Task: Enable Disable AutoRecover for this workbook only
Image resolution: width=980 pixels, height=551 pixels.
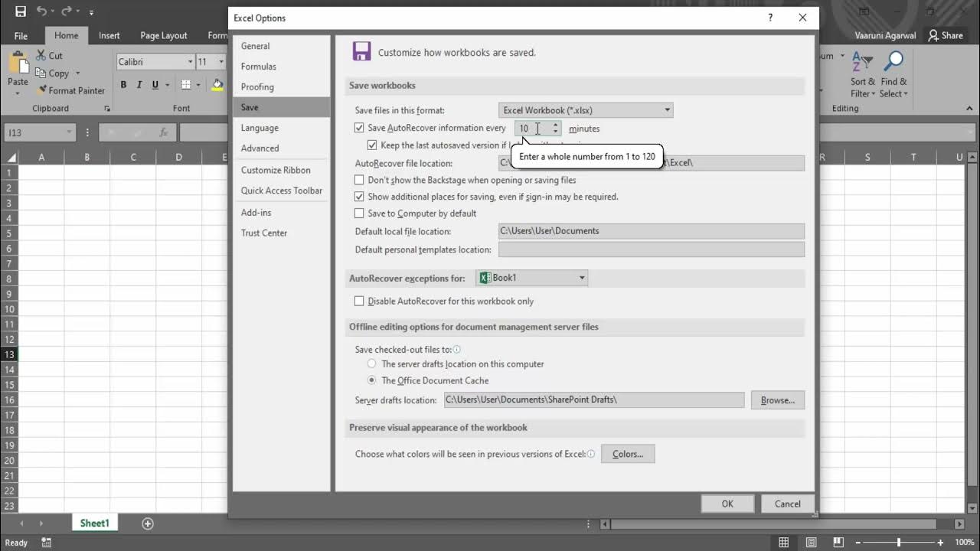Action: click(359, 301)
